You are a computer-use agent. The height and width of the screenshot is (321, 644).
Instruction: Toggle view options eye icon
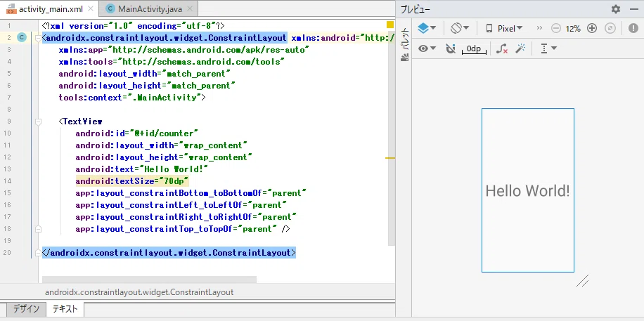[427, 48]
